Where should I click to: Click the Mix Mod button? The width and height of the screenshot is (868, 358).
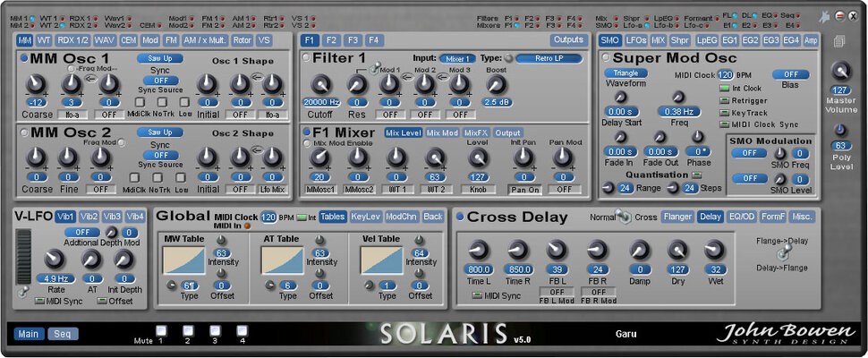coord(442,132)
